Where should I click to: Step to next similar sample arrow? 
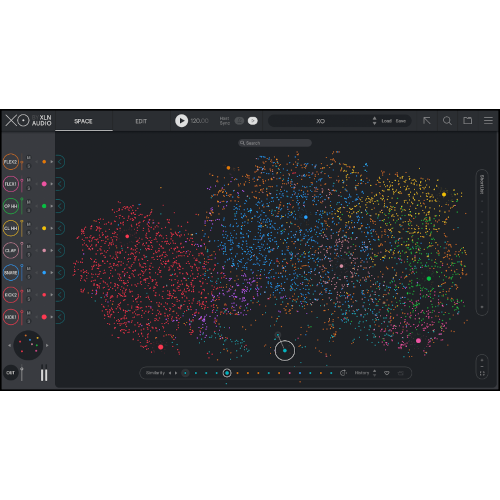(176, 373)
